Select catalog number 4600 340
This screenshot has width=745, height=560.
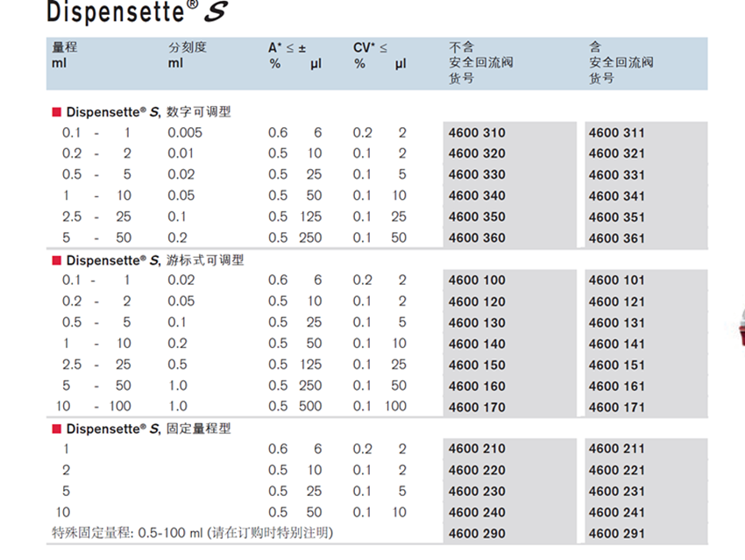point(477,195)
